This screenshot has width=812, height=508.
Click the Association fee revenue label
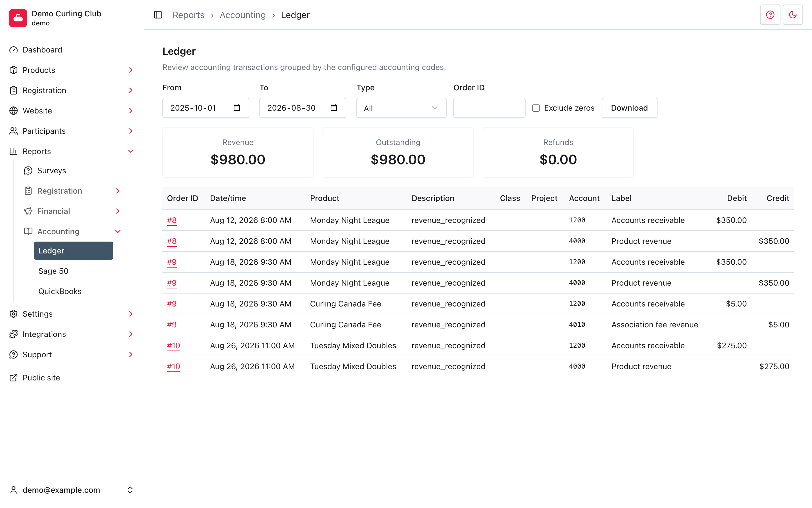pyautogui.click(x=654, y=325)
